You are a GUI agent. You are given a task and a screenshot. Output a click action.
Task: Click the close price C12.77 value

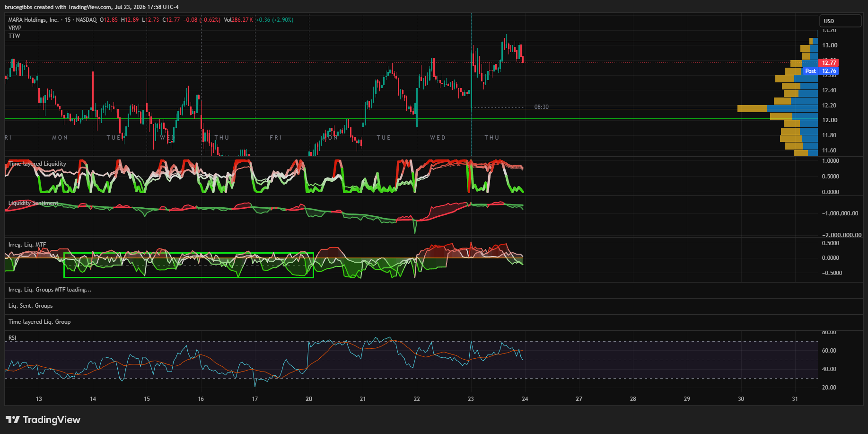(171, 20)
